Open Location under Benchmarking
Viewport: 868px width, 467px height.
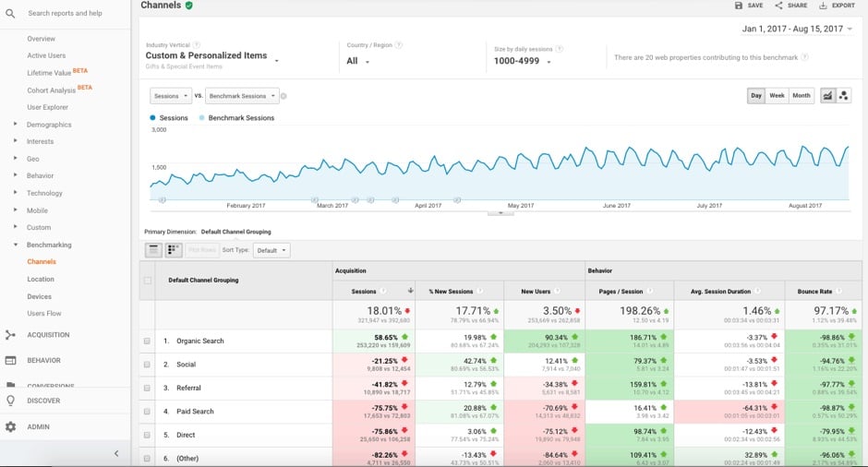coord(41,279)
